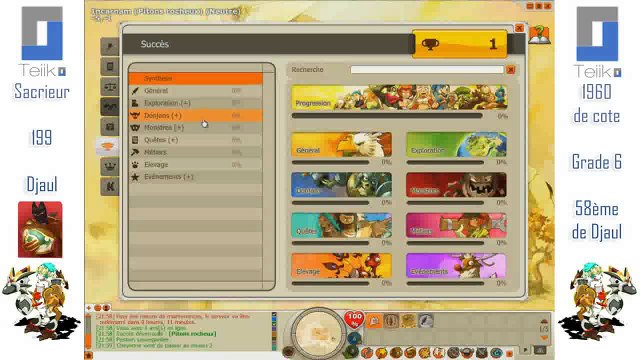Select Métiers in the category list
The height and width of the screenshot is (360, 640).
click(196, 152)
